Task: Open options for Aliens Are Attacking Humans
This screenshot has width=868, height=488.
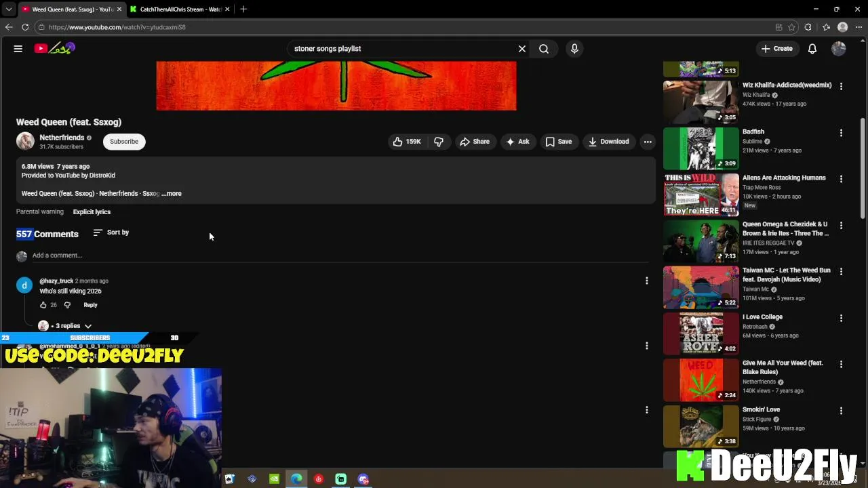Action: point(841,179)
